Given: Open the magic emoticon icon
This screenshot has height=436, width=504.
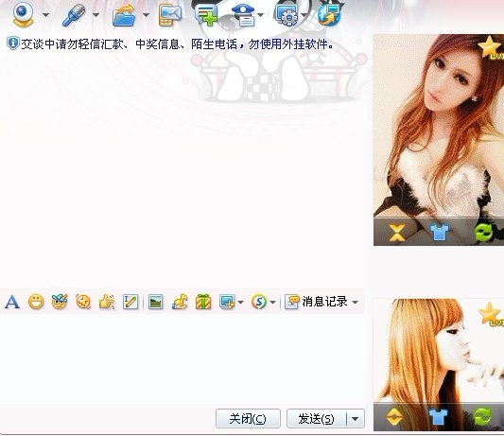Looking at the screenshot, I should [60, 302].
